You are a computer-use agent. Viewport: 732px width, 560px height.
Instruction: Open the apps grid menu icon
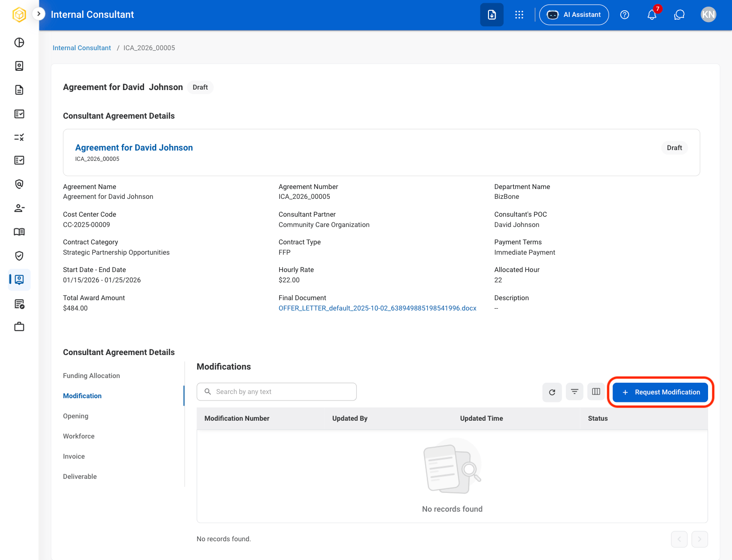point(519,15)
